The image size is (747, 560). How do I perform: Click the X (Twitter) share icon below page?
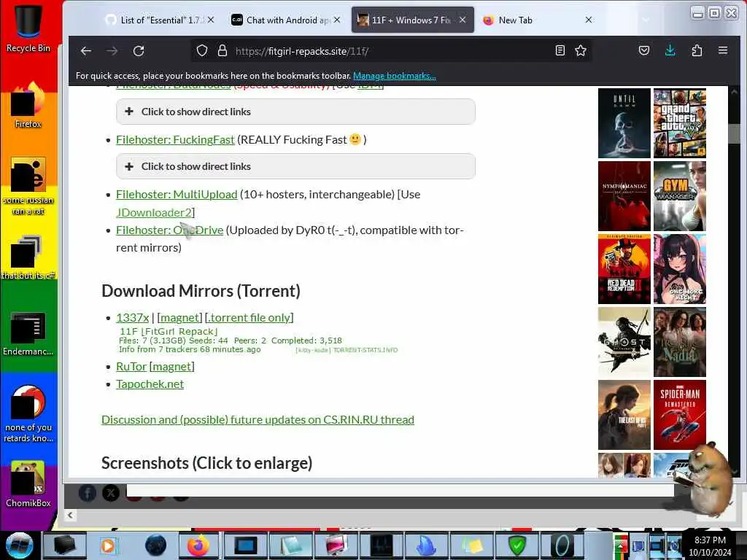pos(111,494)
